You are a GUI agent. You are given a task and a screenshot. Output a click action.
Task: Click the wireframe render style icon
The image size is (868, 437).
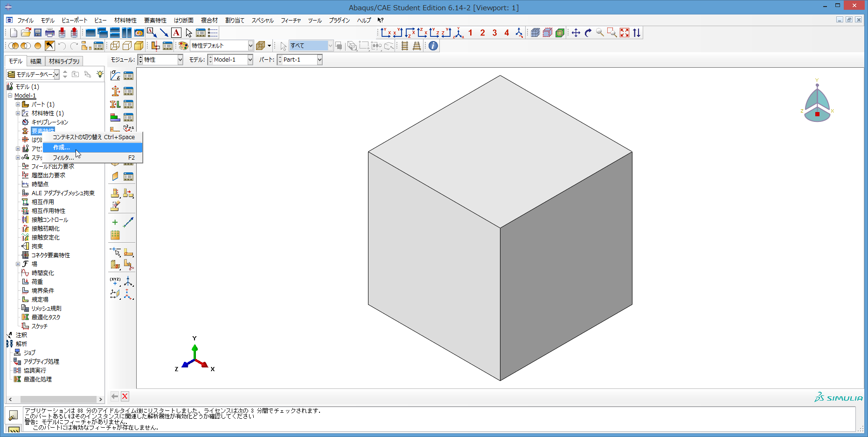(x=115, y=46)
